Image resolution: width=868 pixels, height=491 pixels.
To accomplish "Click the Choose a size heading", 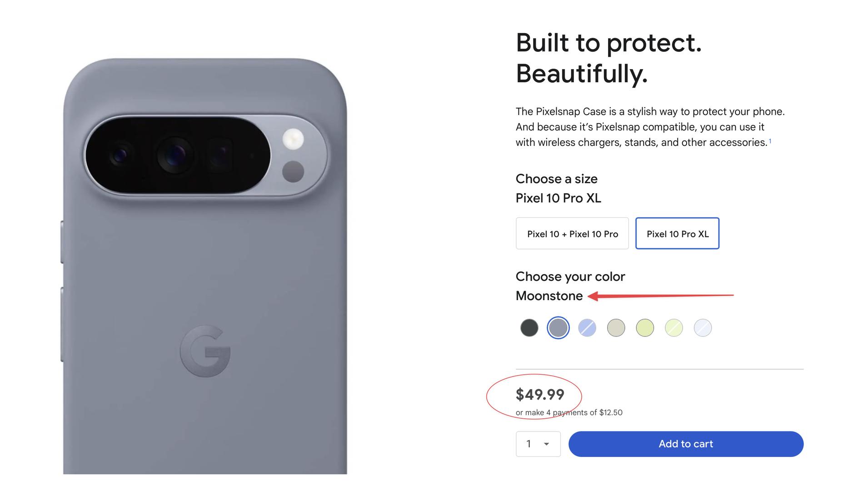I will pyautogui.click(x=556, y=179).
